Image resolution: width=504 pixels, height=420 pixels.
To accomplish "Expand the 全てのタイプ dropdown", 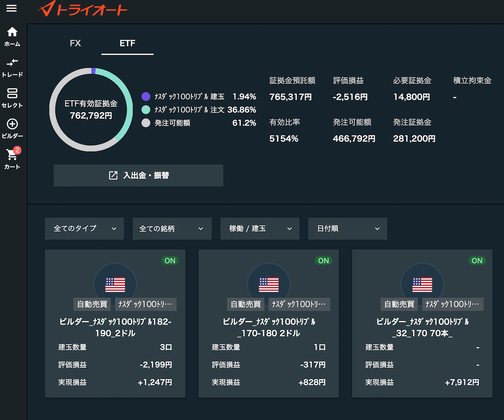I will 84,228.
